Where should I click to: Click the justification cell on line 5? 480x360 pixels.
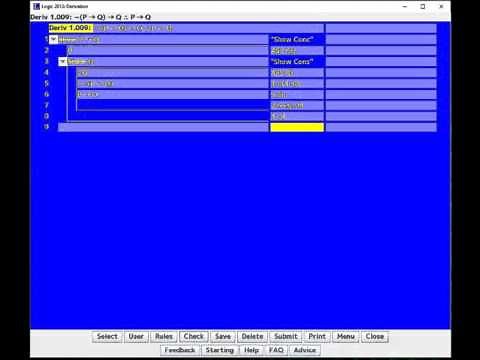point(297,84)
